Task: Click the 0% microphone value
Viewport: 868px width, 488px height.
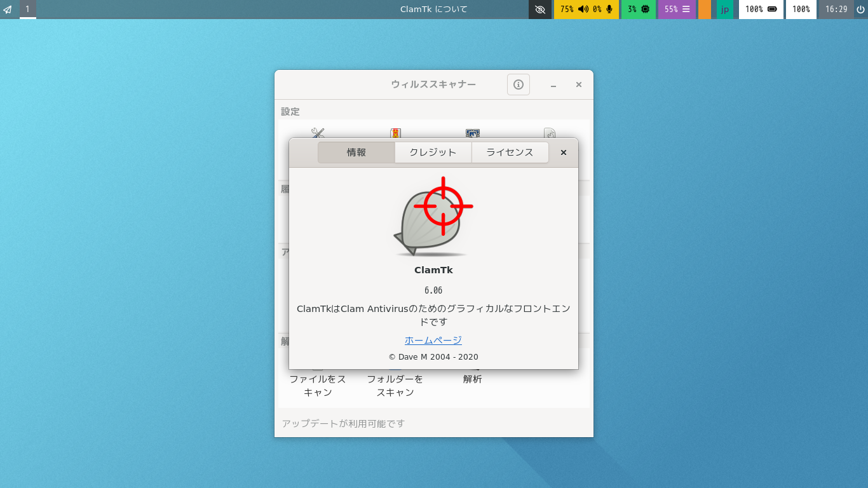Action: (x=597, y=10)
